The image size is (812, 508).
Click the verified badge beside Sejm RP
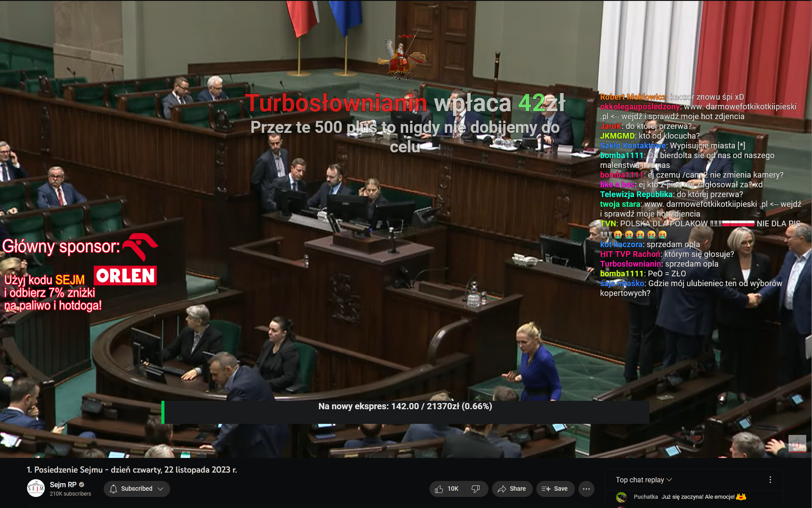(x=82, y=485)
